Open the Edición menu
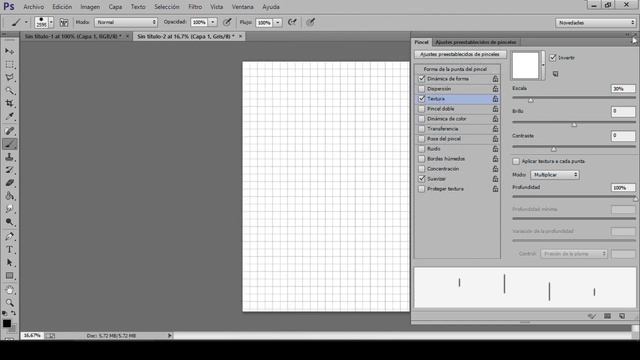 click(x=62, y=7)
